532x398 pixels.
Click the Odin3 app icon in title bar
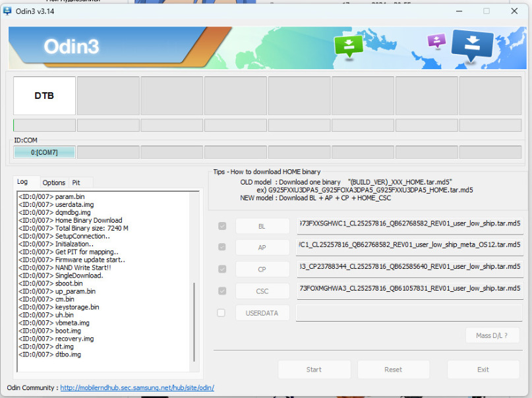(7, 11)
